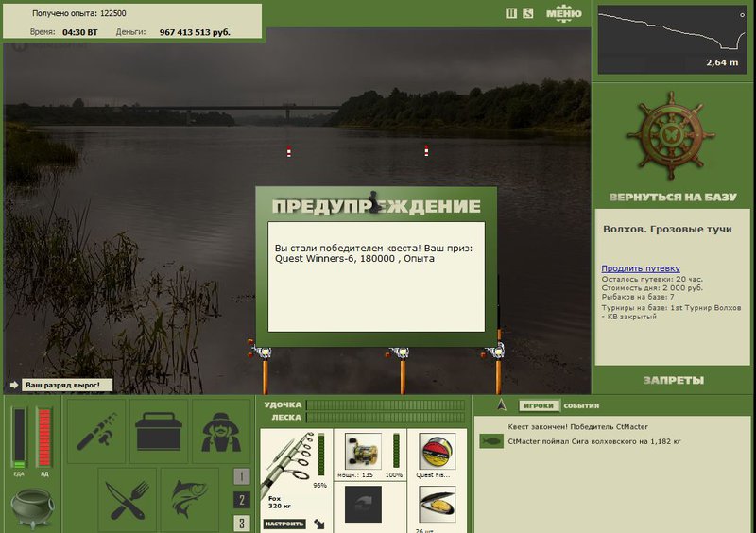Click the Рыбаков на базе: 7 text
Screen dimensions: 756x533
point(637,297)
